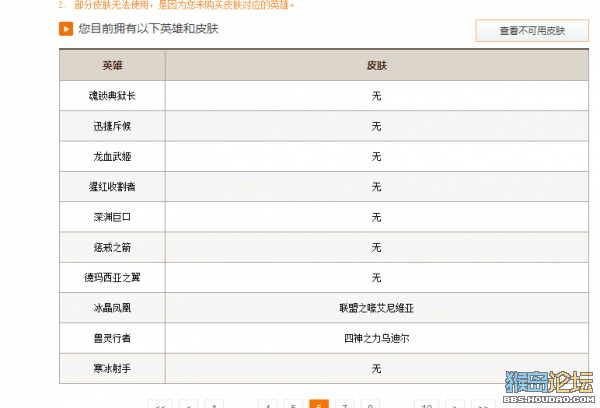Click the orange play arrow icon beside 您目前拥有以下英雄和皮肤
The image size is (600, 408).
66,29
